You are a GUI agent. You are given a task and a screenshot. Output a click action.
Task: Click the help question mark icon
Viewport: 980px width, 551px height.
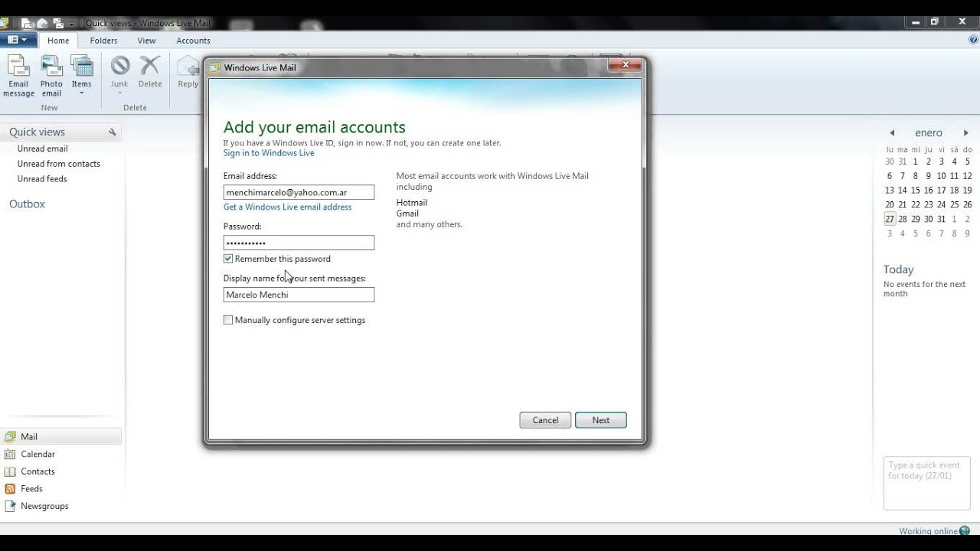(973, 40)
